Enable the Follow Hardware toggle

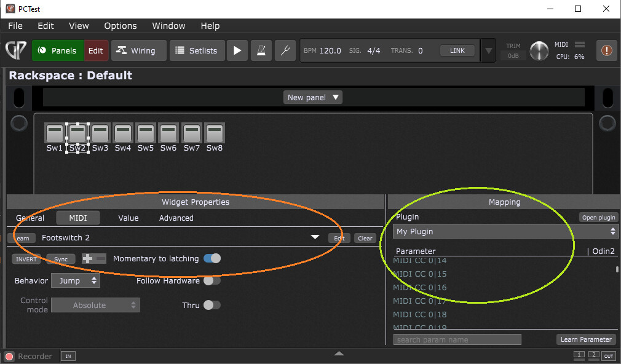pyautogui.click(x=212, y=281)
